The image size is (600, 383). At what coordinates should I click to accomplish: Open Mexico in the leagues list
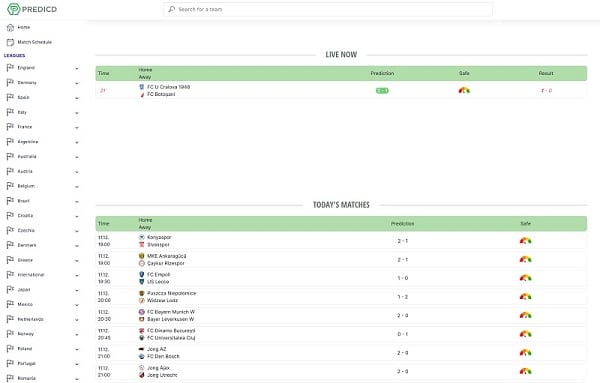point(25,304)
